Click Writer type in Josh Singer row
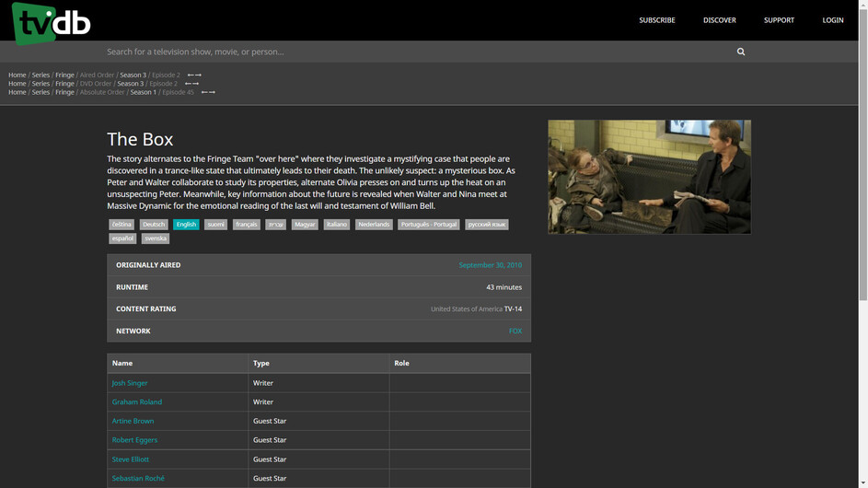 click(263, 383)
